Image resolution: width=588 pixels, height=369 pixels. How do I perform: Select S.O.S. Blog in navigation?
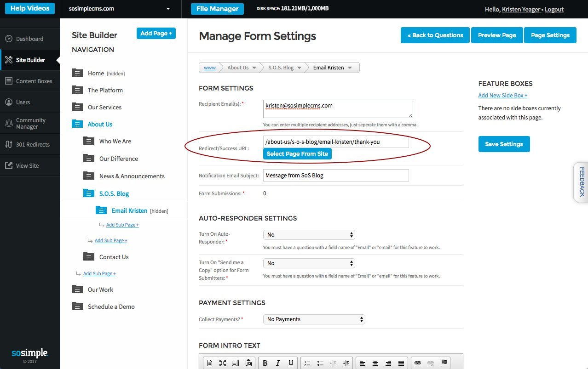pyautogui.click(x=114, y=193)
